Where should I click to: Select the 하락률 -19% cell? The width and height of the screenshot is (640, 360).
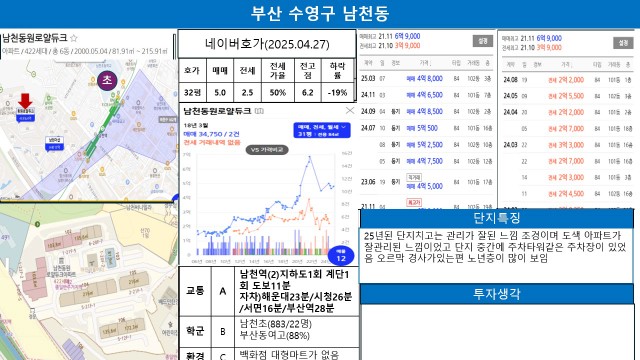[338, 93]
